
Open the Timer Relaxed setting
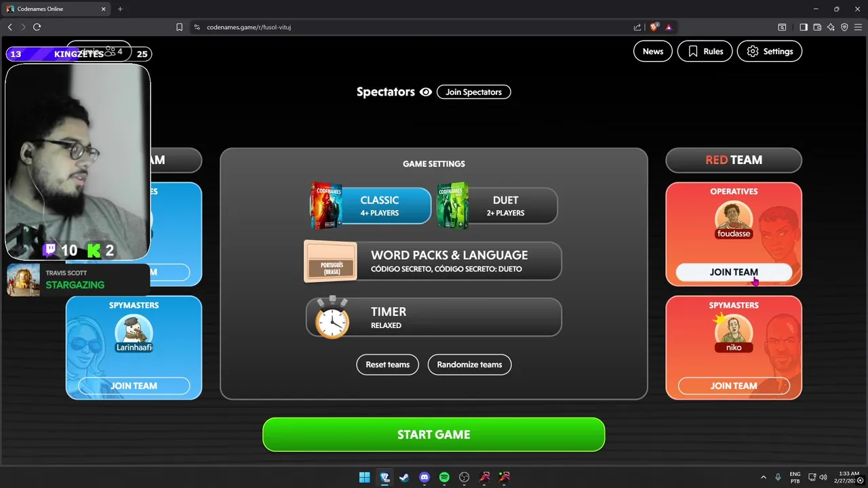[x=434, y=317]
